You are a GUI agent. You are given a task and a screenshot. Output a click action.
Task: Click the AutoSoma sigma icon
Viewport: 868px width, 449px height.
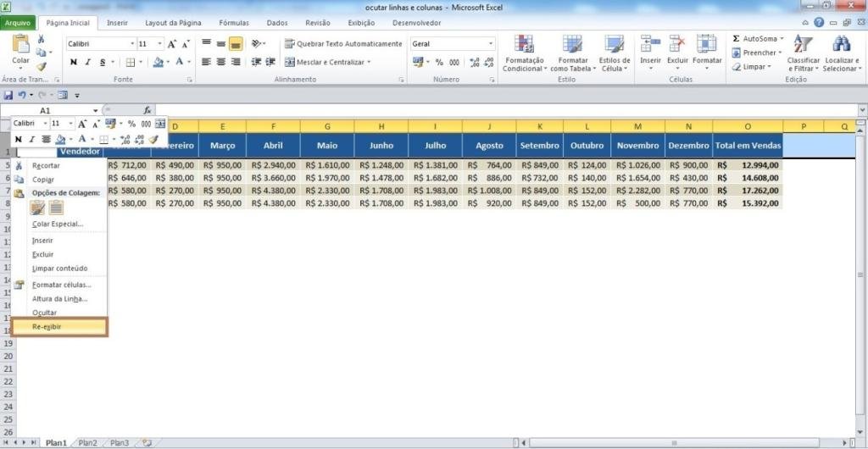[736, 39]
